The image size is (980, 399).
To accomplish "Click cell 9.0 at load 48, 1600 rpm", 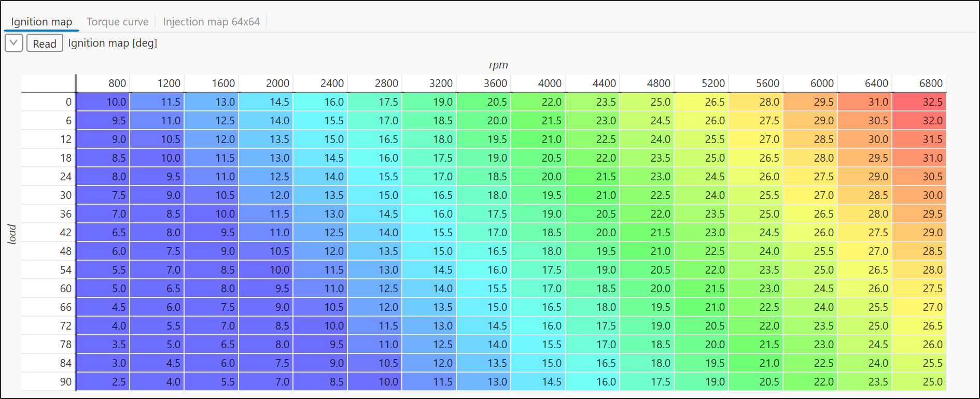I will 212,251.
